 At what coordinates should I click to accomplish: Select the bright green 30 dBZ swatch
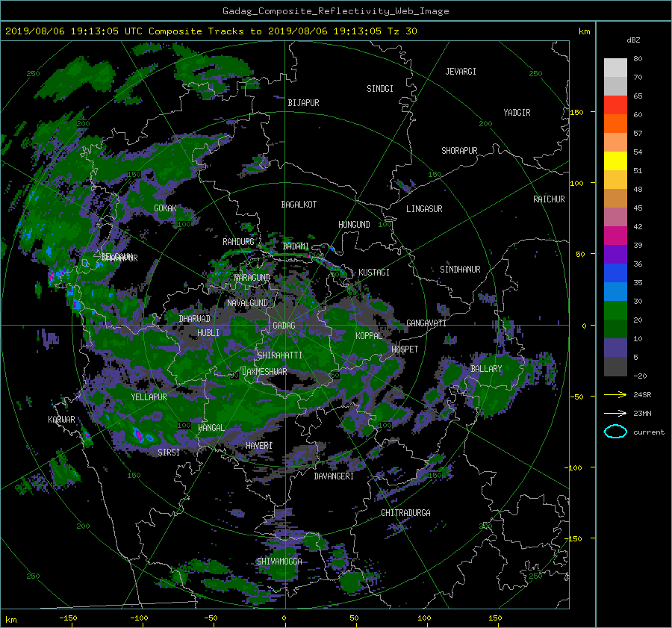pos(615,311)
